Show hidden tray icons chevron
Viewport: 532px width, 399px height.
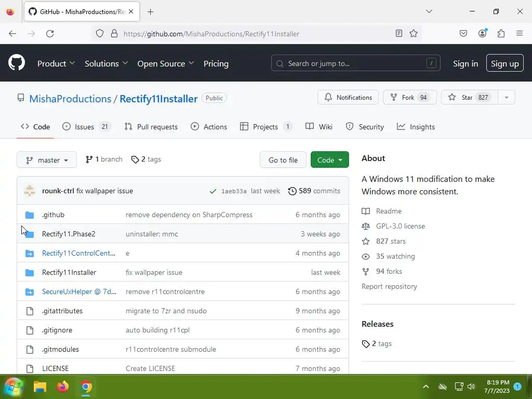click(426, 387)
